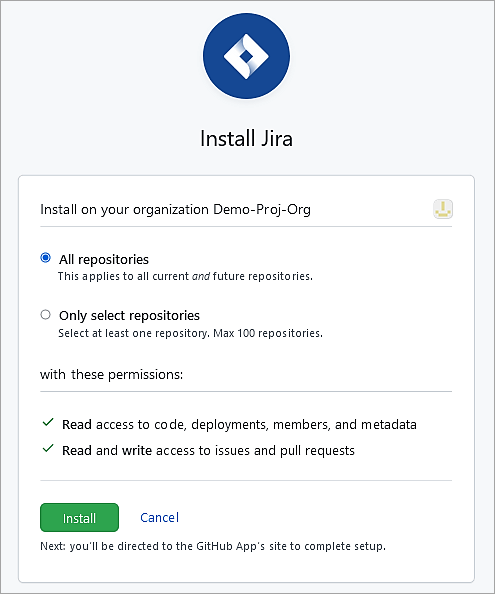Image resolution: width=495 pixels, height=594 pixels.
Task: Click 'Select at least one repository' description
Action: pyautogui.click(x=190, y=333)
